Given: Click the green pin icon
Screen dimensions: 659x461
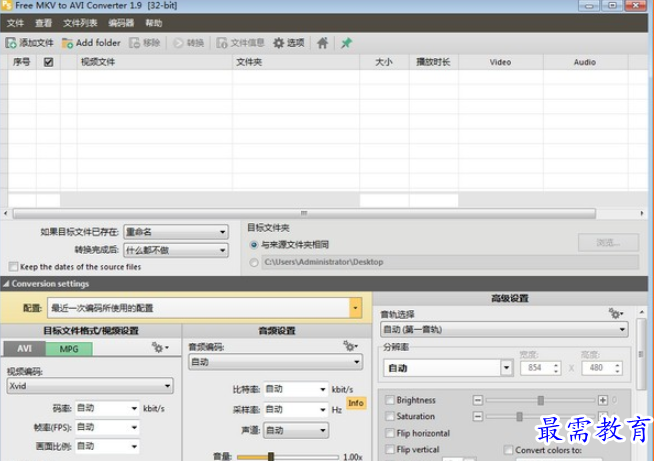Looking at the screenshot, I should click(x=346, y=43).
